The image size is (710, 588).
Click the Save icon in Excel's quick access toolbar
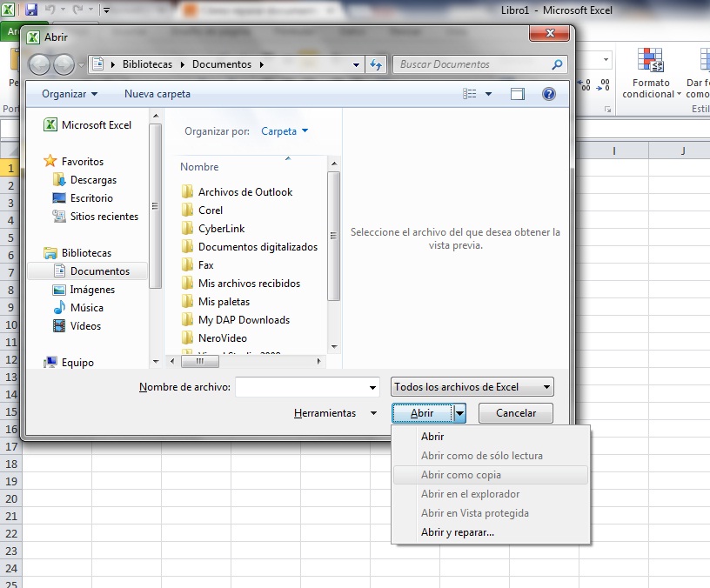[x=30, y=9]
